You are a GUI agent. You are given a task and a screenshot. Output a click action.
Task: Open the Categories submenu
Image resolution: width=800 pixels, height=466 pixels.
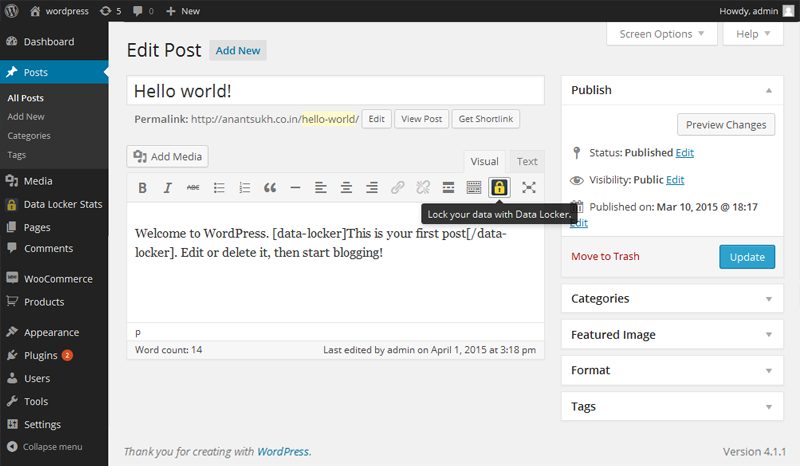29,136
